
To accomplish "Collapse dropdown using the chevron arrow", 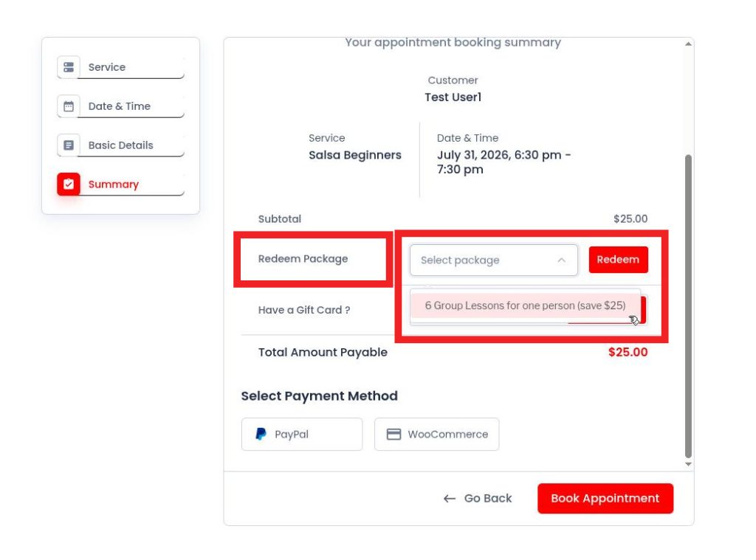I will [561, 260].
